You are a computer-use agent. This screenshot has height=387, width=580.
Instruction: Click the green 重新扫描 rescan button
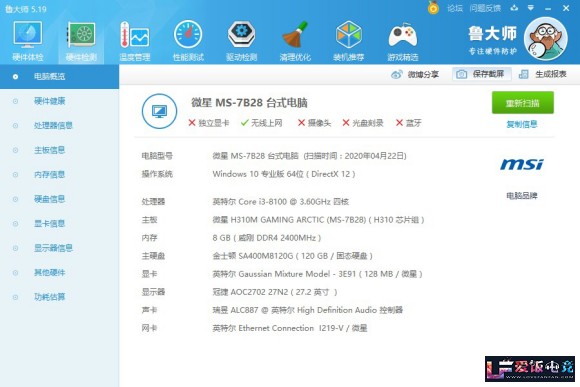[523, 102]
